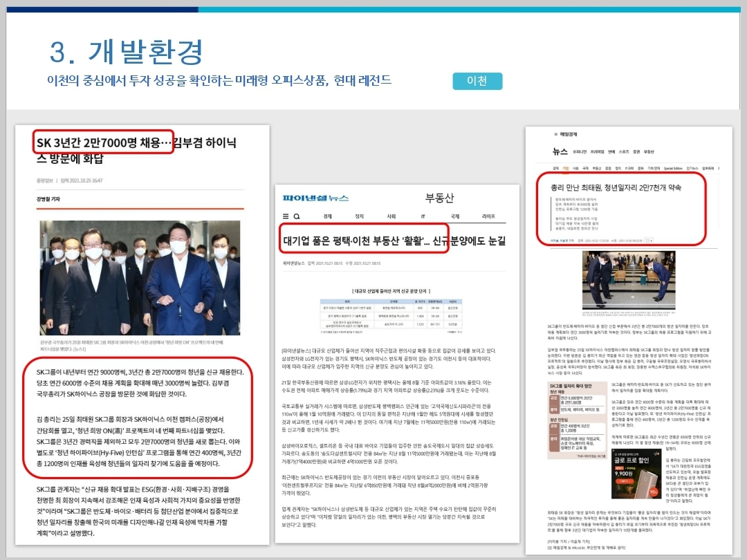
Task: Click the search magnifier in 파이낸셜뉴스 article
Action: (x=296, y=216)
